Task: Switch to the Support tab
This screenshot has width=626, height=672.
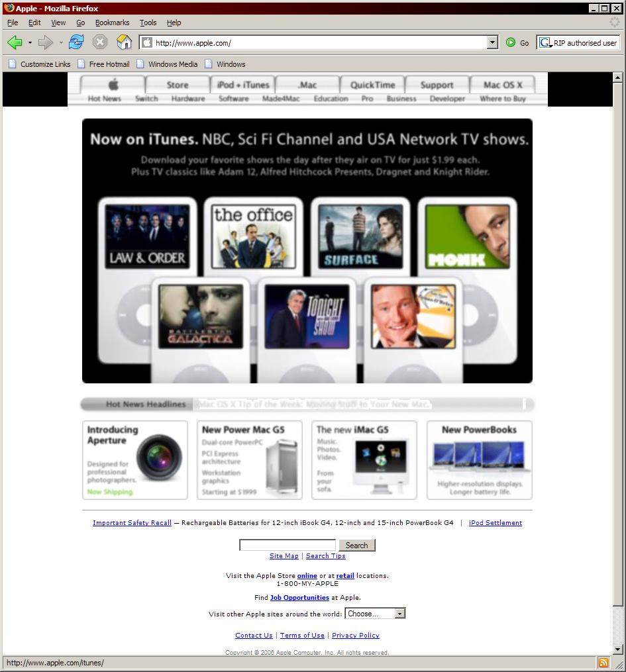Action: coord(437,85)
